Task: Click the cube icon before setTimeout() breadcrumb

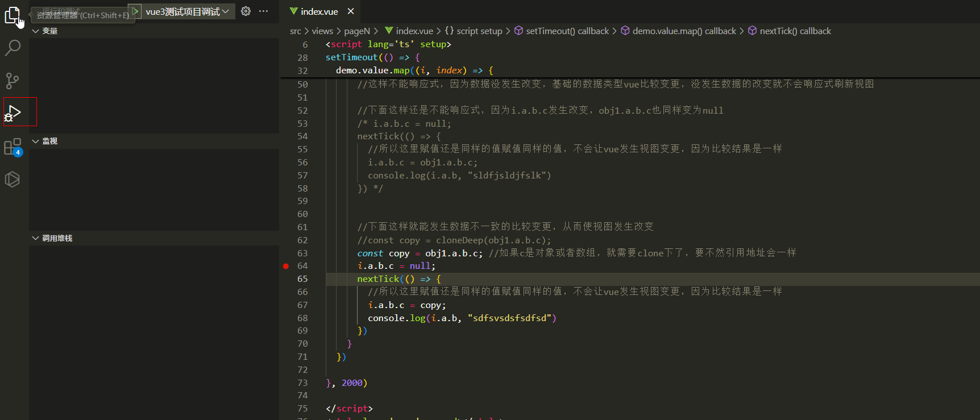Action: coord(518,31)
